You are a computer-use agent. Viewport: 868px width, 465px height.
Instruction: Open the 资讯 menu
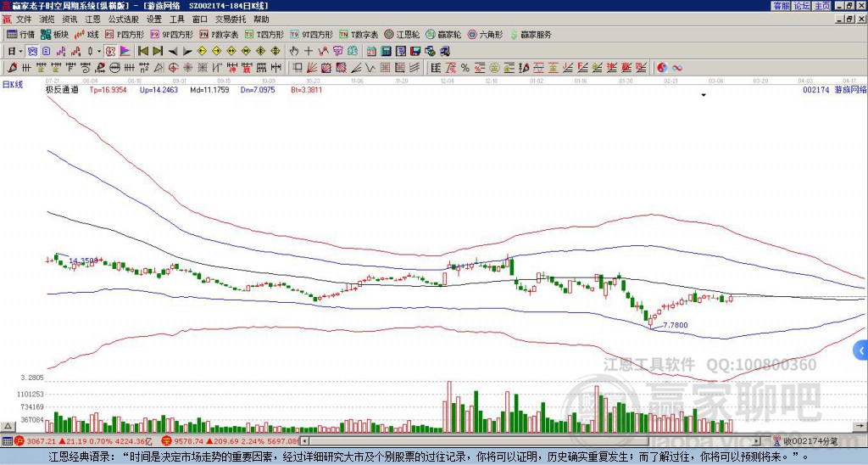pos(70,20)
